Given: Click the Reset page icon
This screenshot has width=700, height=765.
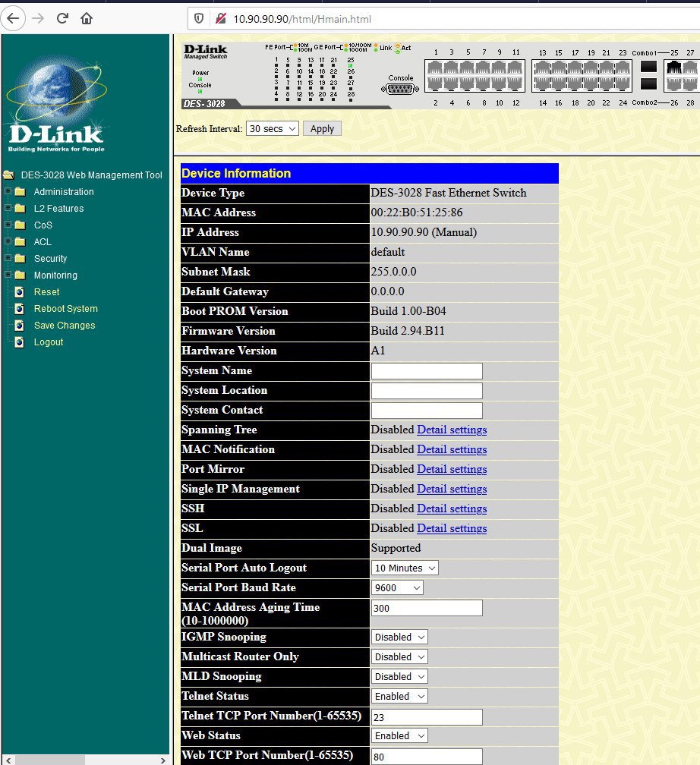Looking at the screenshot, I should point(20,291).
